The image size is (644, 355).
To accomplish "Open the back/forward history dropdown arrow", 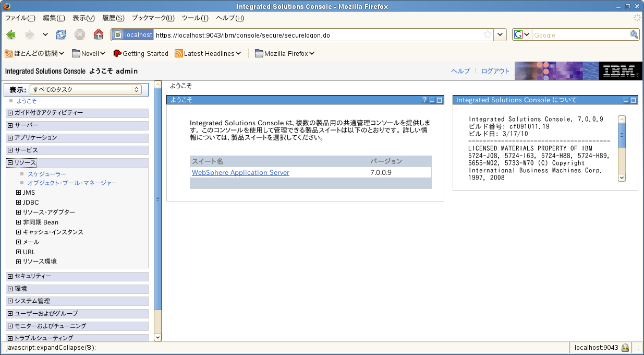I will [x=45, y=35].
